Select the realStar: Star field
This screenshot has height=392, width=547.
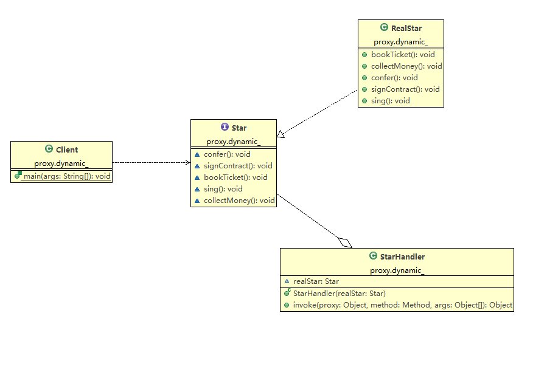[x=316, y=281]
